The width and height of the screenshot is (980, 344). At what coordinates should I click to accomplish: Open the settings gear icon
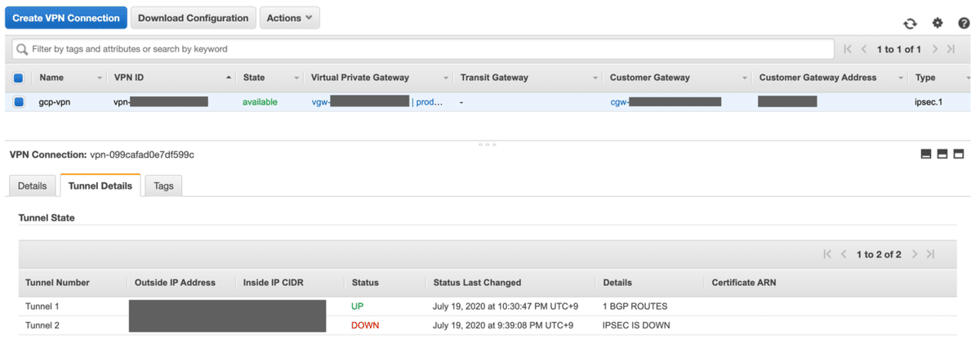coord(938,24)
